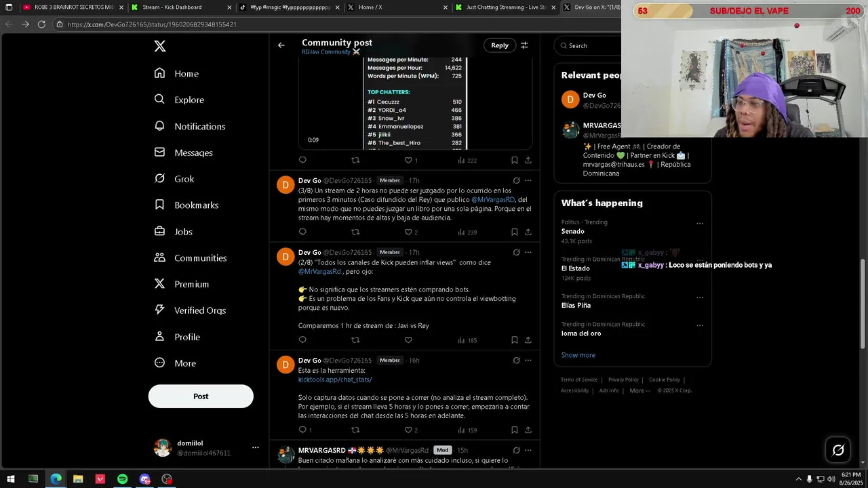Click the Reply button at top
Viewport: 868px width, 488px height.
point(500,45)
